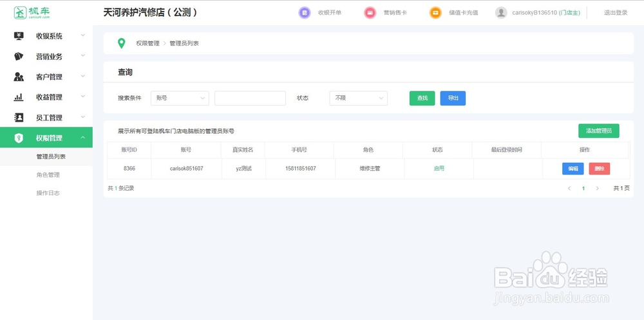Screen dimensions: 644x320
Task: Click the green 查找 button
Action: [422, 98]
